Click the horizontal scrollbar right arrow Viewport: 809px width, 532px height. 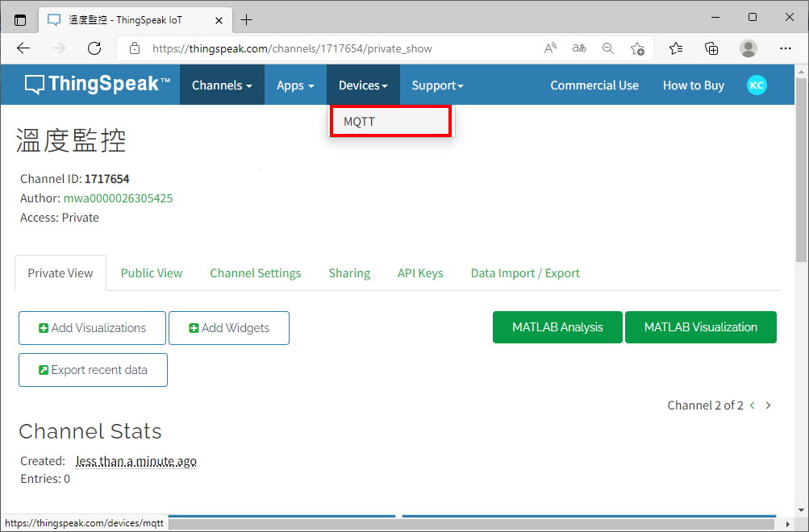(x=787, y=524)
